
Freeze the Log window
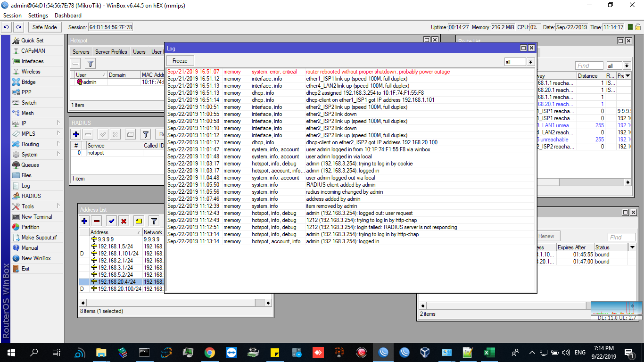pos(180,61)
